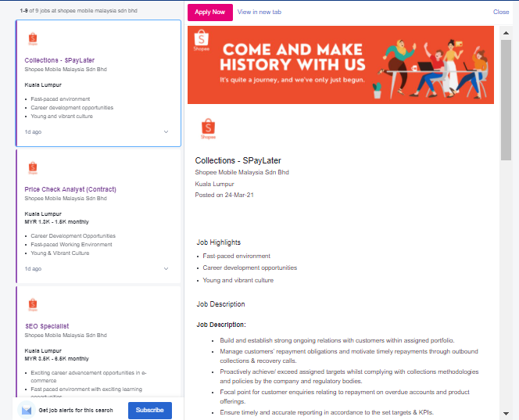
Task: Click Shopee logo in the orange banner
Action: (x=202, y=40)
